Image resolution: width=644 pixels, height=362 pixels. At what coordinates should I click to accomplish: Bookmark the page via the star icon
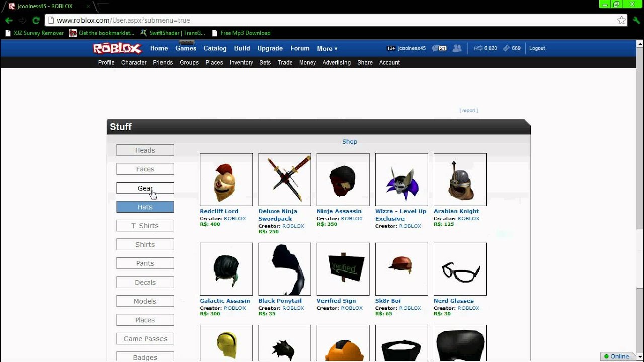(622, 20)
